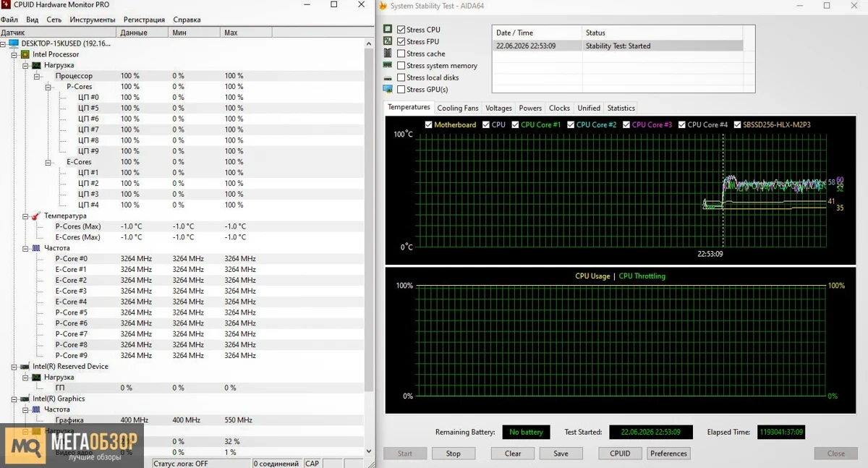Collapse the Процессор tree node
This screenshot has height=468, width=868.
click(38, 76)
